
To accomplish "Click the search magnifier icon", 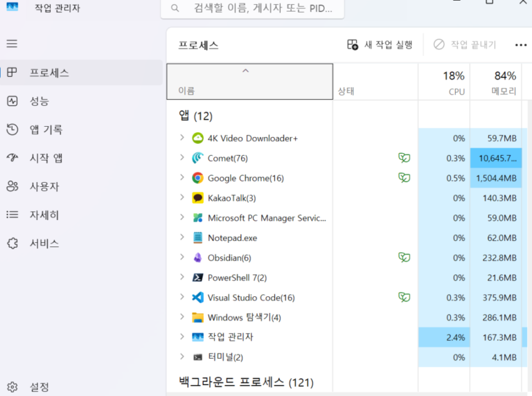I will click(175, 8).
